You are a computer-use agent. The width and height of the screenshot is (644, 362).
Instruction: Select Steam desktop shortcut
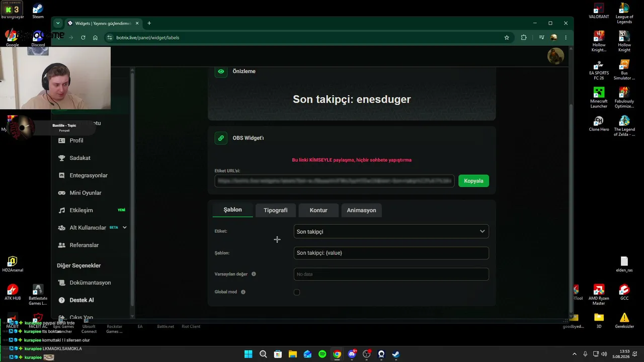click(x=38, y=11)
